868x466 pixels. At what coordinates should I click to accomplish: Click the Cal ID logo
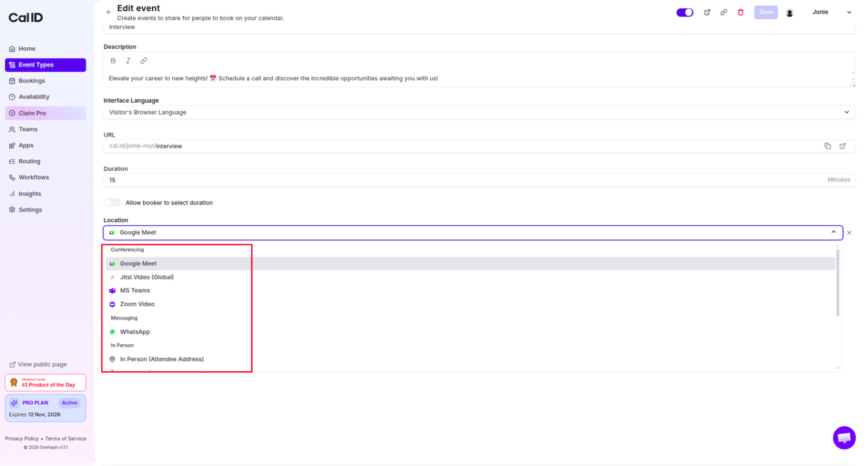(x=25, y=18)
